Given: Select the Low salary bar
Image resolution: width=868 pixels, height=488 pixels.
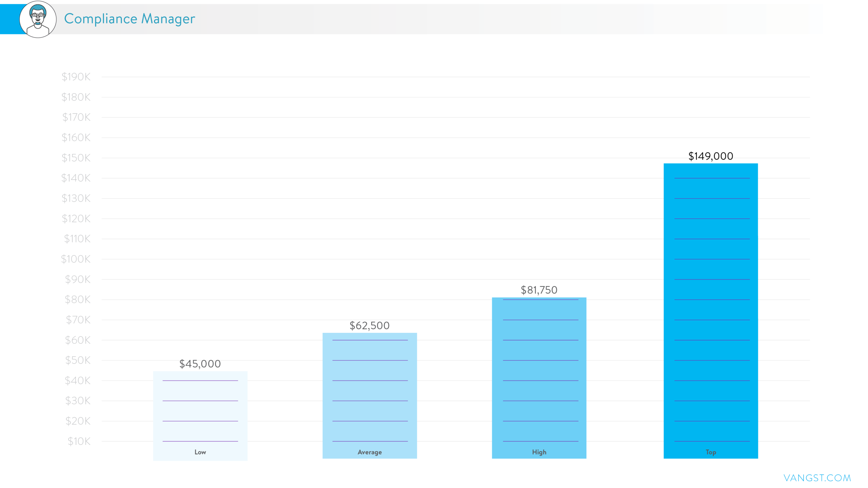Looking at the screenshot, I should (x=200, y=411).
